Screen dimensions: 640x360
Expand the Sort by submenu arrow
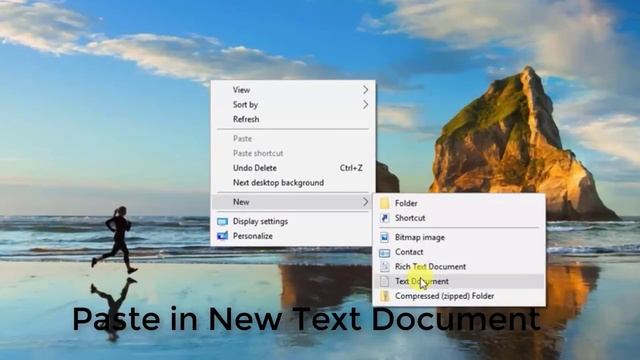[x=365, y=105]
